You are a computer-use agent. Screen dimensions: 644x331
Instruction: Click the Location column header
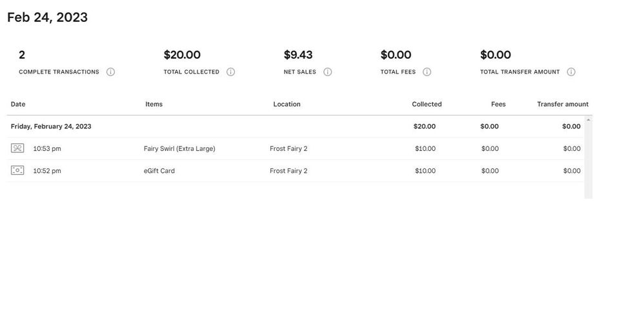pyautogui.click(x=287, y=105)
